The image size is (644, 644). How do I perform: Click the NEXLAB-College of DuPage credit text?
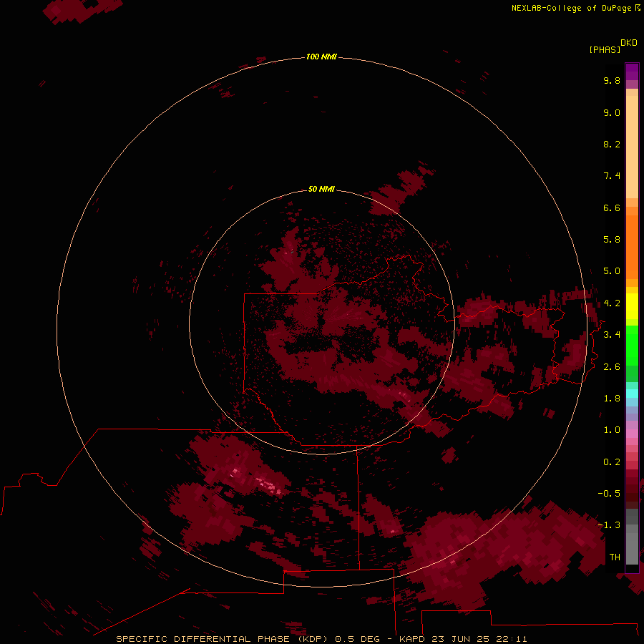(x=571, y=8)
